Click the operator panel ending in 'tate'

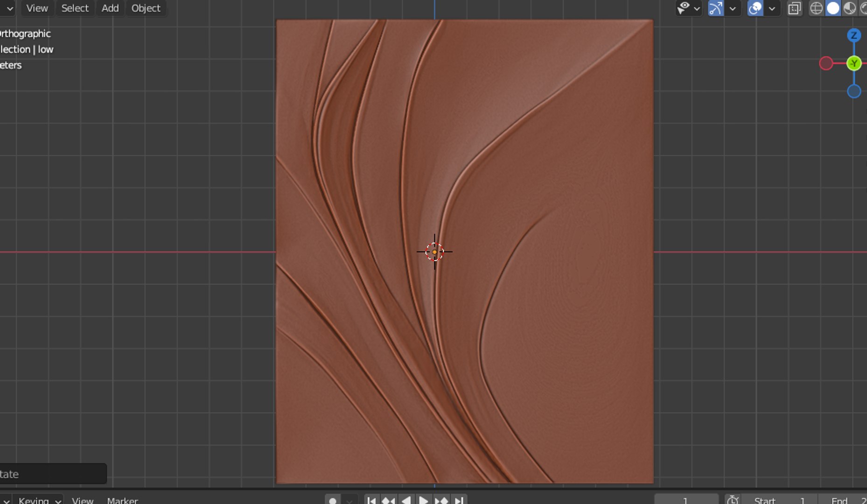click(53, 474)
